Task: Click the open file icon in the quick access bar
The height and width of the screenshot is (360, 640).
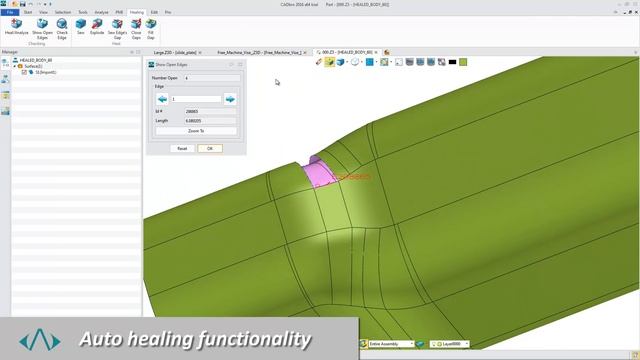Action: click(15, 4)
